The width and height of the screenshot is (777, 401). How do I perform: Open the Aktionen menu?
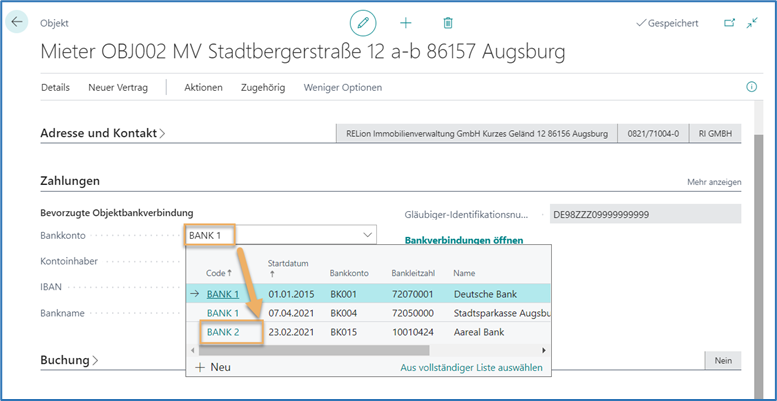click(x=203, y=87)
